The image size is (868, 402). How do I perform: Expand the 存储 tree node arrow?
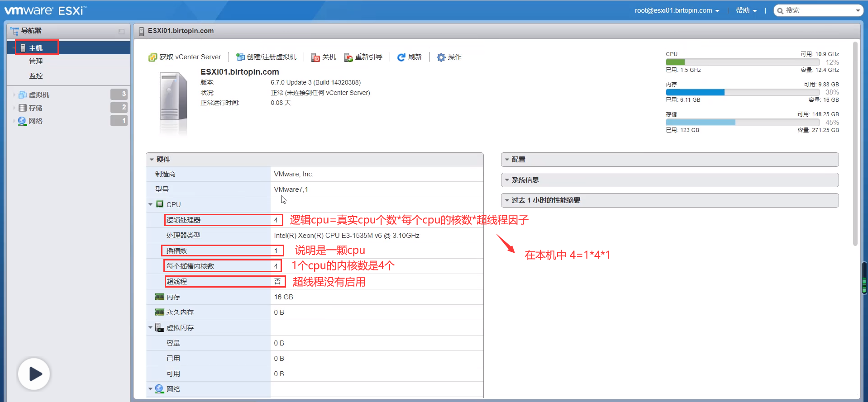(x=14, y=108)
